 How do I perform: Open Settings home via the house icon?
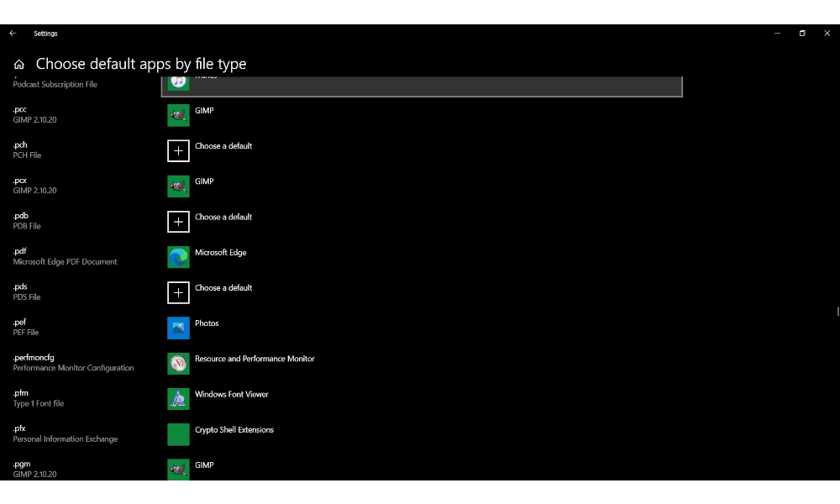[19, 65]
